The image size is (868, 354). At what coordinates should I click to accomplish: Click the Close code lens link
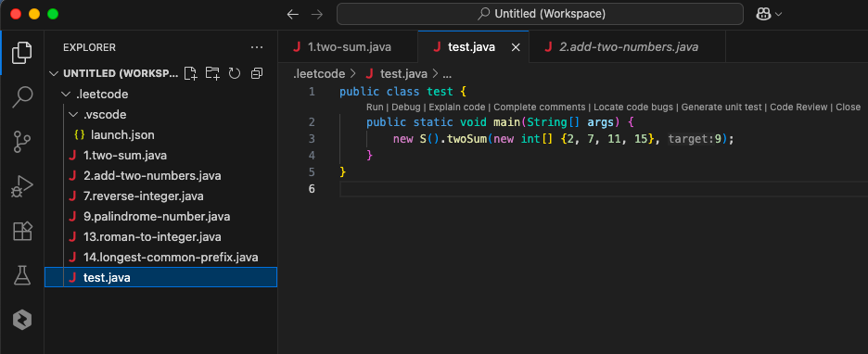point(849,107)
